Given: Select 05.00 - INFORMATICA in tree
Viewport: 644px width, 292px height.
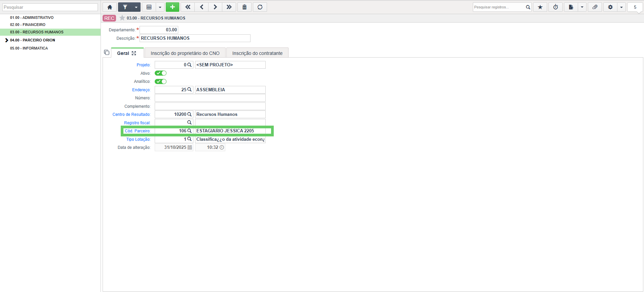Looking at the screenshot, I should 29,48.
